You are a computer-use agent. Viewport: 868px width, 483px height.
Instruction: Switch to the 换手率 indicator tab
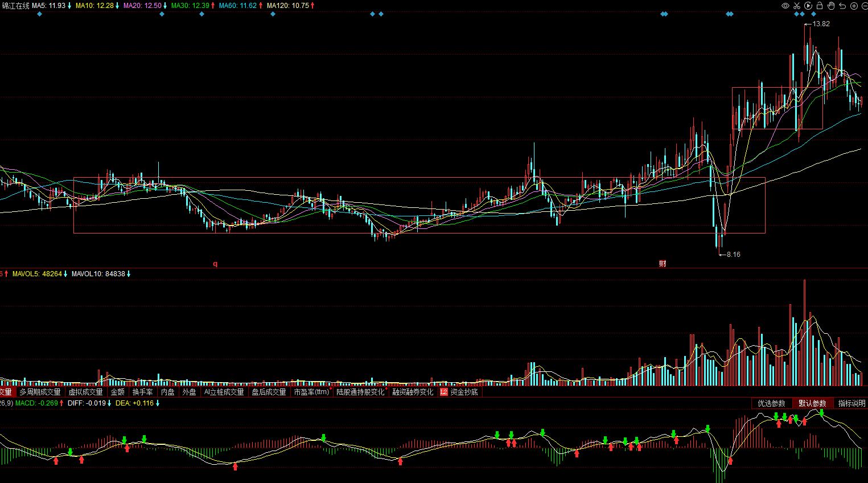click(142, 392)
